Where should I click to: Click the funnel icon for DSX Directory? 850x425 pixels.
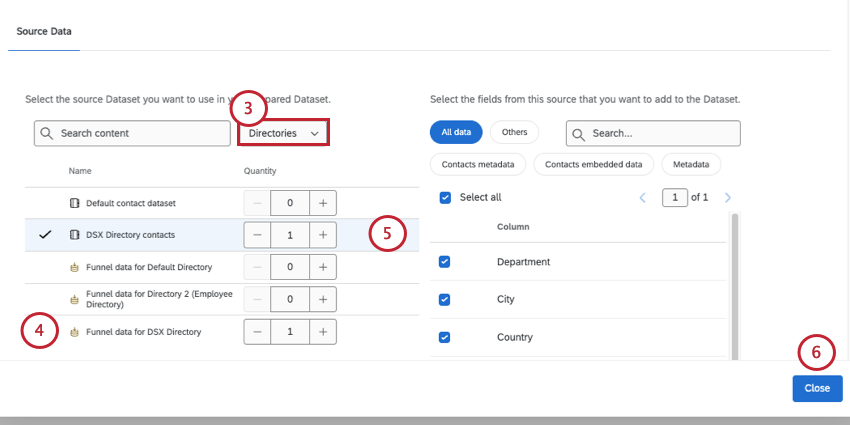coord(75,332)
